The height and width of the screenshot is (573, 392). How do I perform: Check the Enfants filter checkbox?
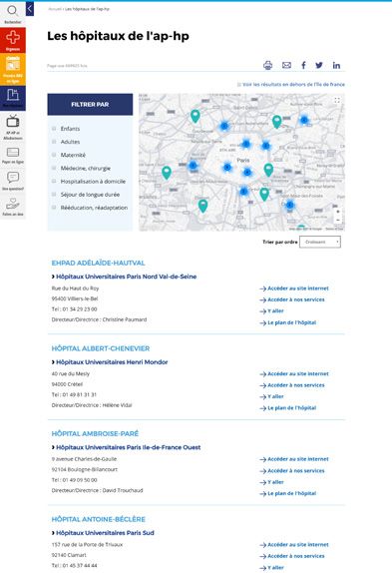click(x=54, y=128)
